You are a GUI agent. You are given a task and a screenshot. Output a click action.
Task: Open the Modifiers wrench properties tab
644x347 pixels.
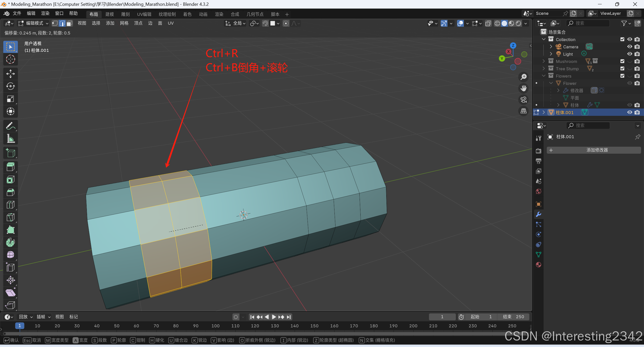(x=539, y=214)
